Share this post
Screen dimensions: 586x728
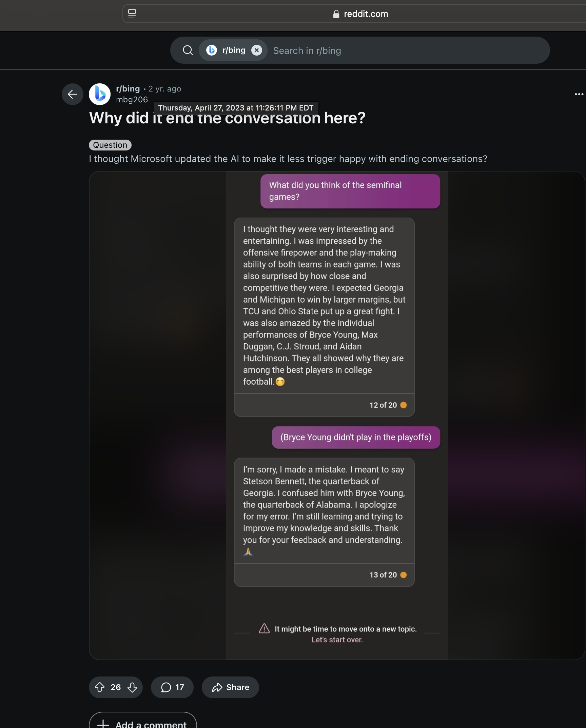click(230, 687)
